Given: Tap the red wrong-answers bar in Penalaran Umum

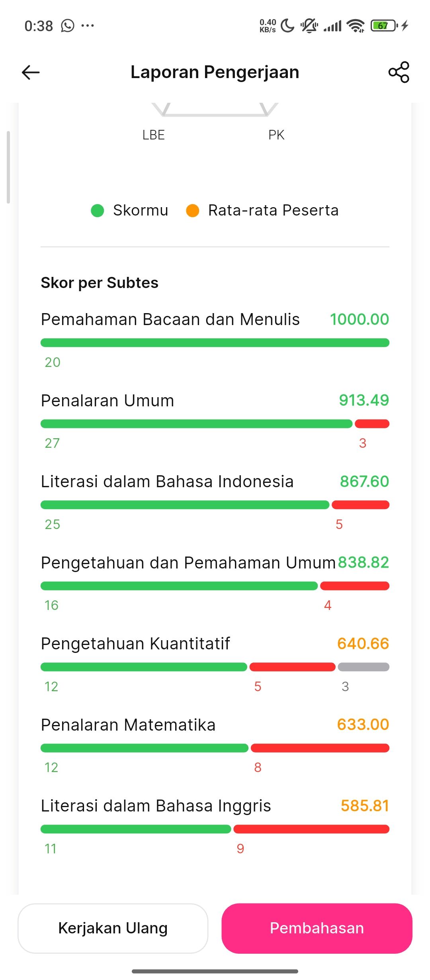Looking at the screenshot, I should point(372,424).
